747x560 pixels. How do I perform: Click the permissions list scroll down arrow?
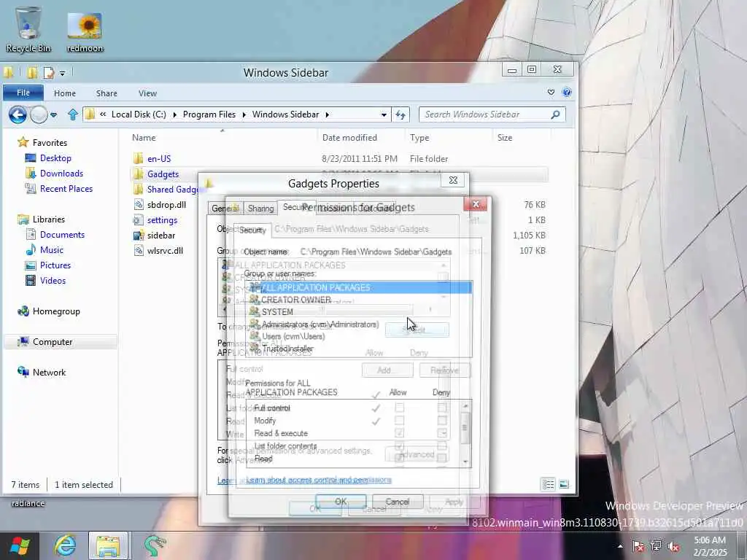tap(465, 462)
